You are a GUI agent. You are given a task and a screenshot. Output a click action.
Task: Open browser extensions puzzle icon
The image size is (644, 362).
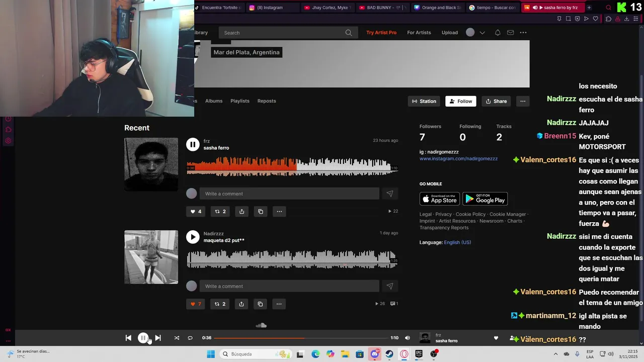(608, 19)
